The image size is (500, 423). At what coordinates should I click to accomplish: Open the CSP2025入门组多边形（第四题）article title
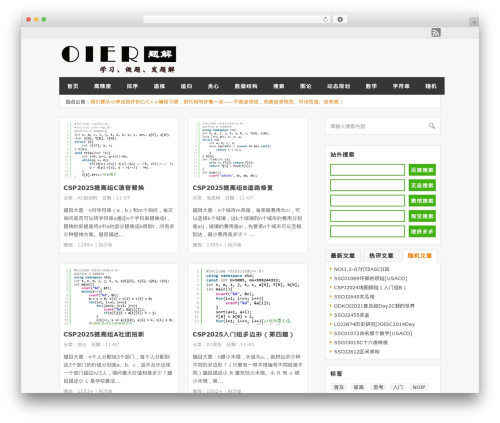pyautogui.click(x=243, y=334)
